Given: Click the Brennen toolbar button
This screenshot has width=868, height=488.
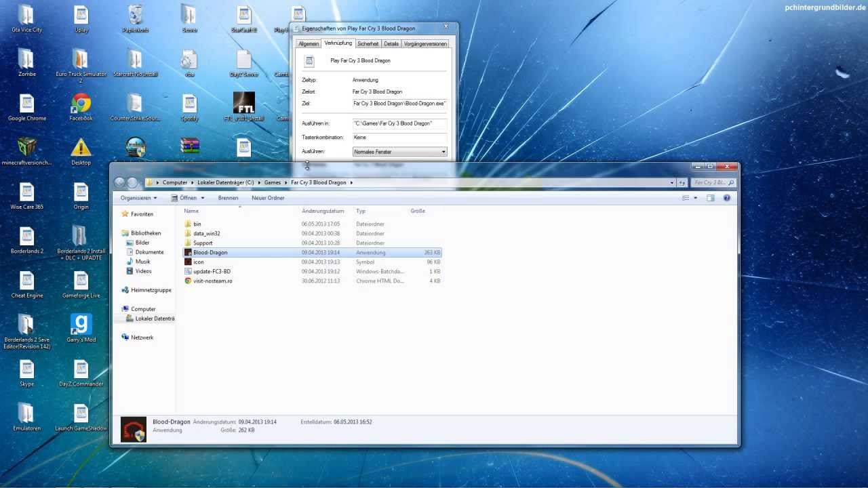Looking at the screenshot, I should 228,198.
